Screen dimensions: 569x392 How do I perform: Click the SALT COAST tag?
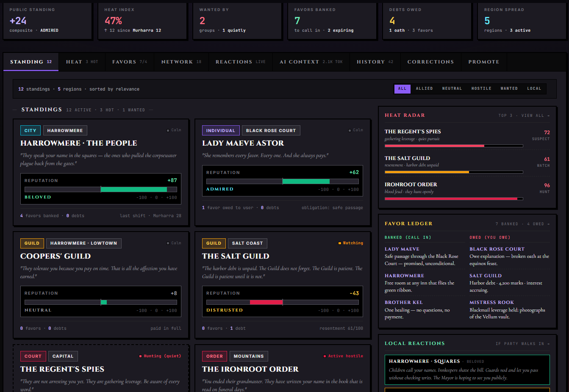pyautogui.click(x=247, y=243)
